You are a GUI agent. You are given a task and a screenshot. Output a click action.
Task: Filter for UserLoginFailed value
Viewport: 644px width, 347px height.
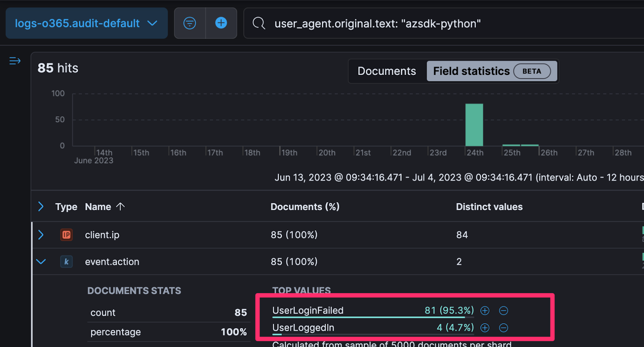485,311
